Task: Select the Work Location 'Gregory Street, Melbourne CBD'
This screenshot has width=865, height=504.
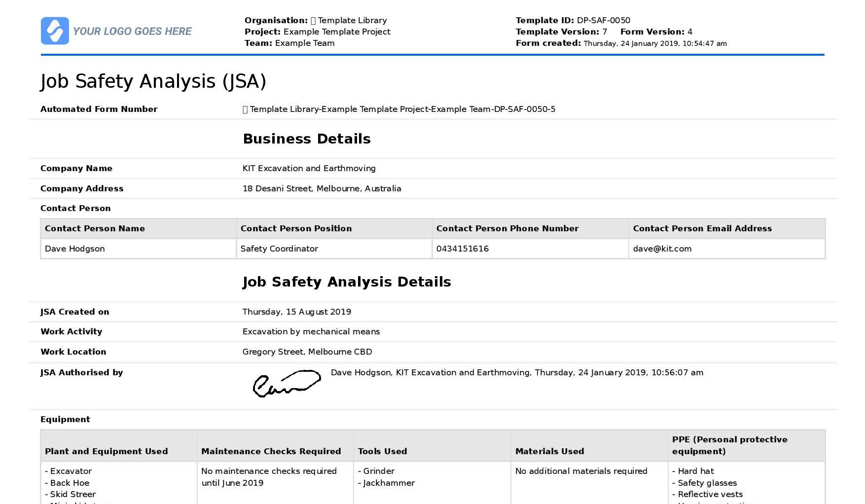Action: [307, 352]
